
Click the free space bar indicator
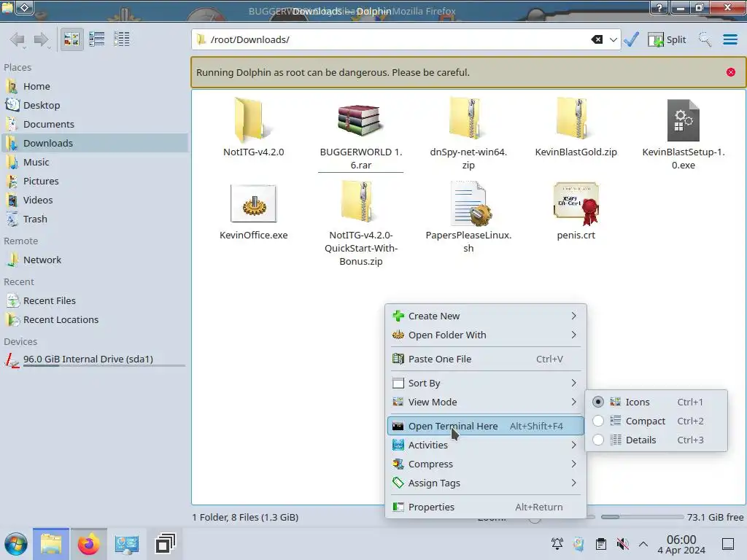click(x=642, y=517)
